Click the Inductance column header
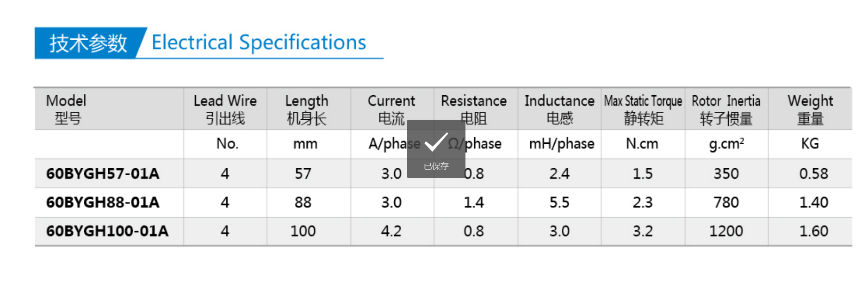This screenshot has width=868, height=306. 559,109
